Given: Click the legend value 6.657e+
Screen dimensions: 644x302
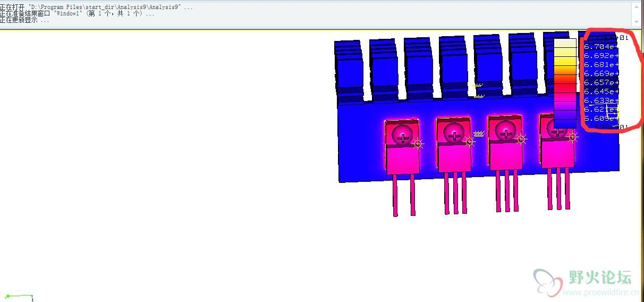Looking at the screenshot, I should click(x=601, y=82).
